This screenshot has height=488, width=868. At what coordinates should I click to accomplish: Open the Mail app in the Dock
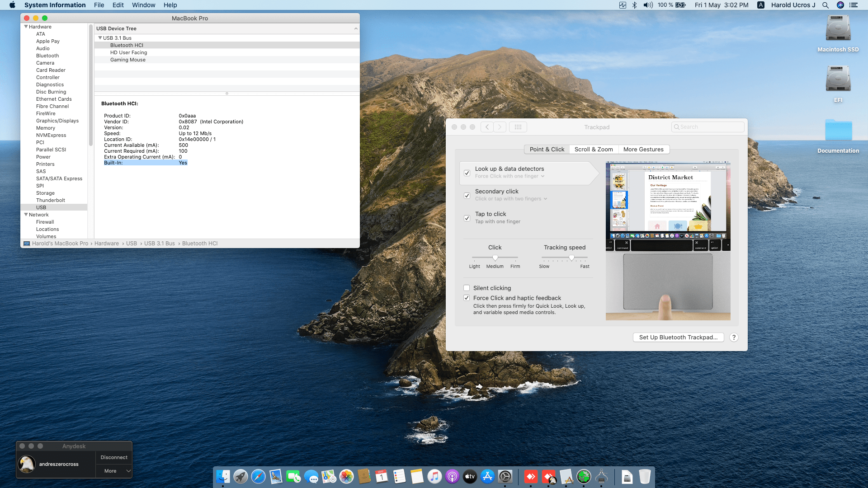pos(276,476)
